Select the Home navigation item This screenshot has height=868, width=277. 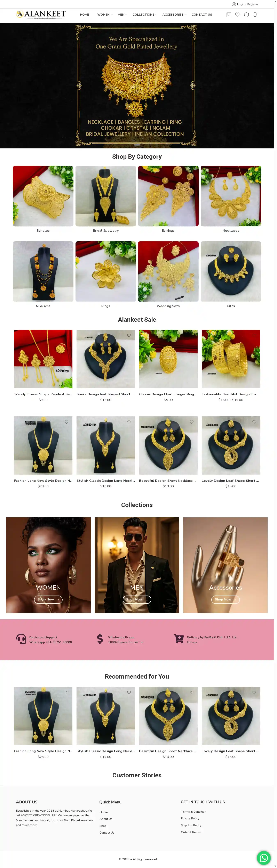tap(84, 15)
